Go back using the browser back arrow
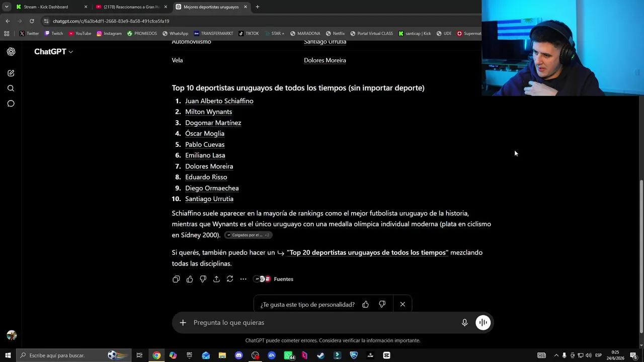Viewport: 644px width, 362px height. point(8,21)
